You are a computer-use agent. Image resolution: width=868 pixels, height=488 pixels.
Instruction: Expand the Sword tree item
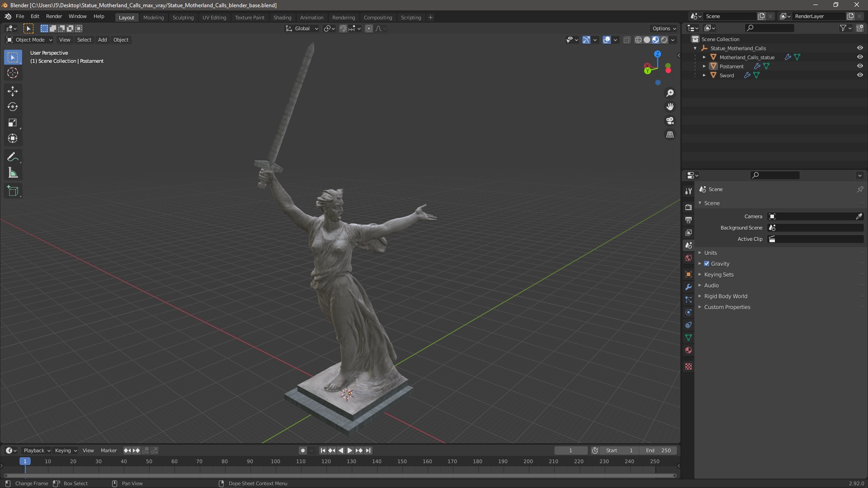pos(704,75)
